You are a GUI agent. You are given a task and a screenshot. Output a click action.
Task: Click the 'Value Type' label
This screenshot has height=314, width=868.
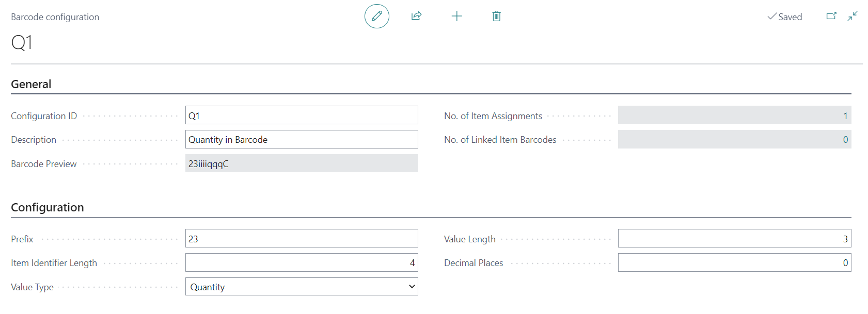coord(33,287)
